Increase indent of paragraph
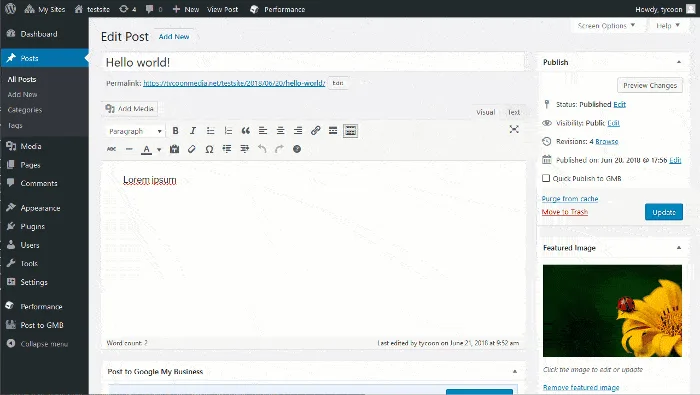The image size is (700, 395). tap(244, 149)
